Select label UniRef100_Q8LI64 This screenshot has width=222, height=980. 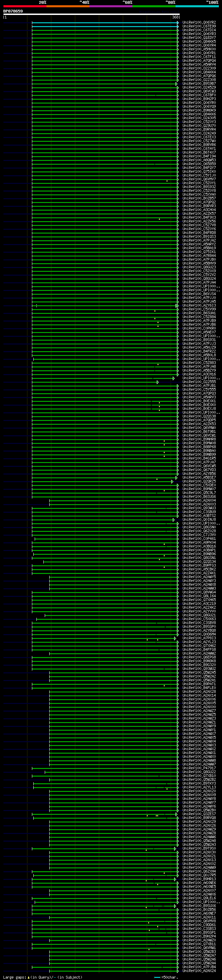click(x=199, y=596)
